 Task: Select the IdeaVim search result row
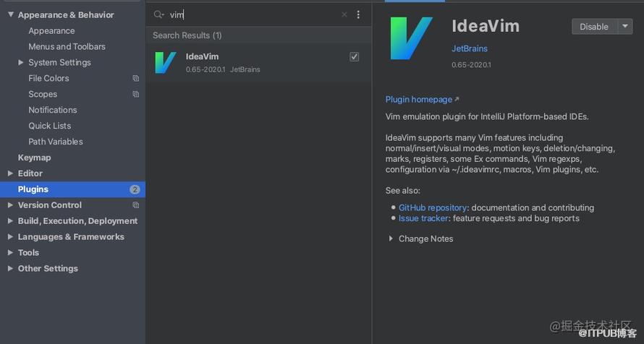259,62
